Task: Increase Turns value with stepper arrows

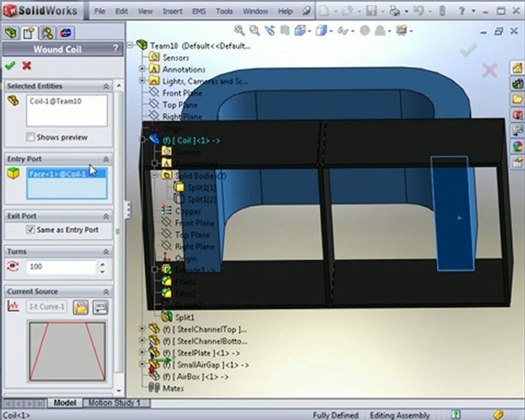Action: (103, 264)
